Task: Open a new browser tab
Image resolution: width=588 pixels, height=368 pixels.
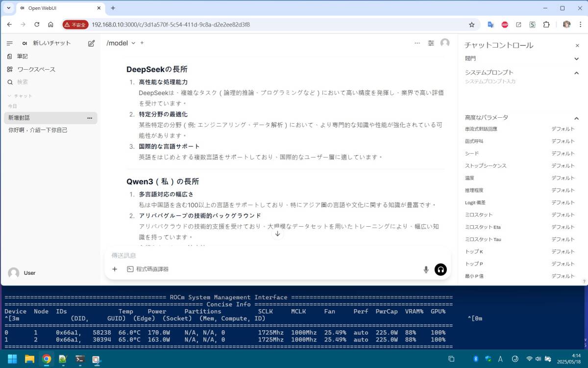Action: click(x=113, y=8)
